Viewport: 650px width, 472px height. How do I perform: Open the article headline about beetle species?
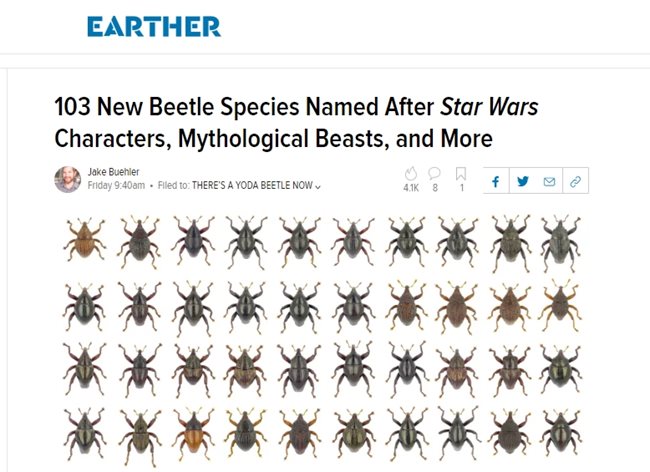click(x=296, y=122)
